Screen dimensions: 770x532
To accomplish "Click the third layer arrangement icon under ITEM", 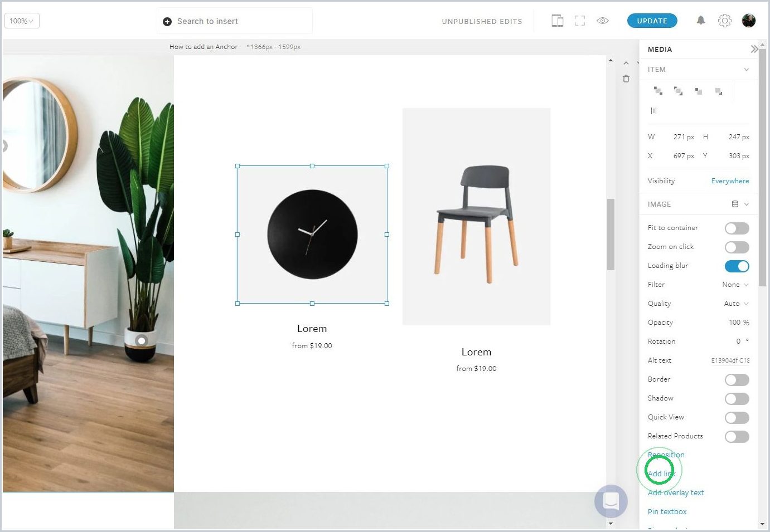I will [x=699, y=91].
